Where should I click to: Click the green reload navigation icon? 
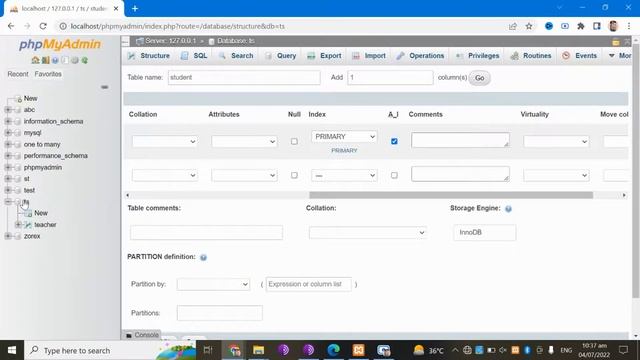click(85, 60)
